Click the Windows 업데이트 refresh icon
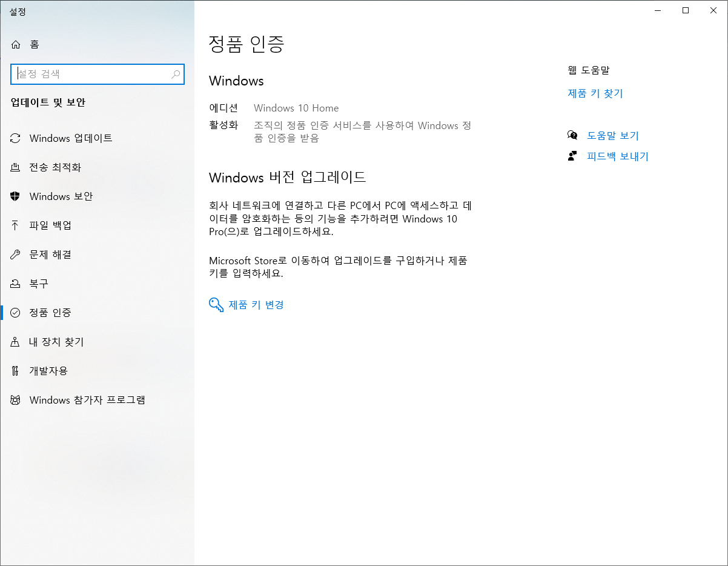 16,138
